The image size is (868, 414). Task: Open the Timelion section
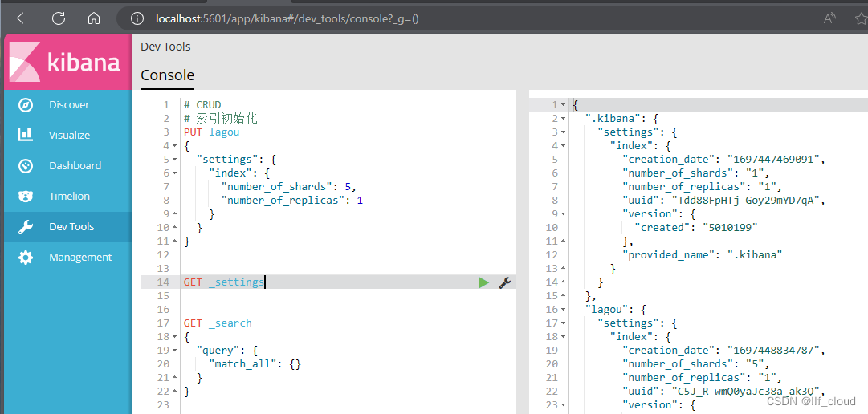tap(68, 196)
